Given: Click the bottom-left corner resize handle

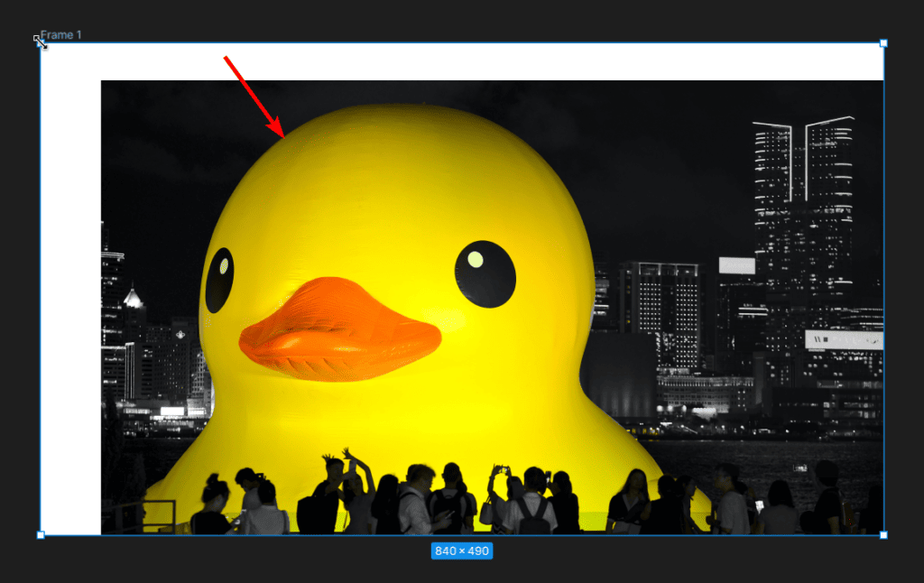Looking at the screenshot, I should point(40,535).
